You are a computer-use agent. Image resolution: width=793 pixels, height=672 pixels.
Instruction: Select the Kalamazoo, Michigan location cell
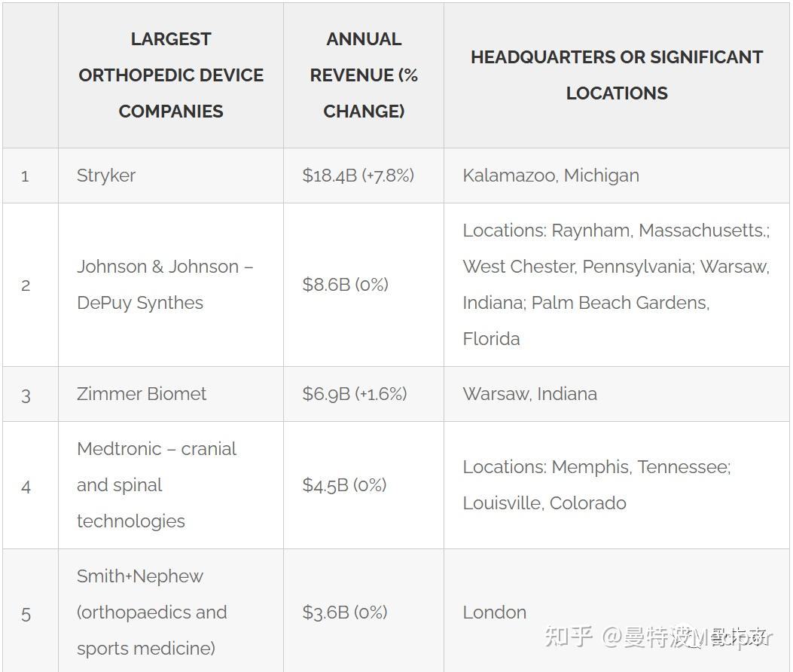point(551,176)
